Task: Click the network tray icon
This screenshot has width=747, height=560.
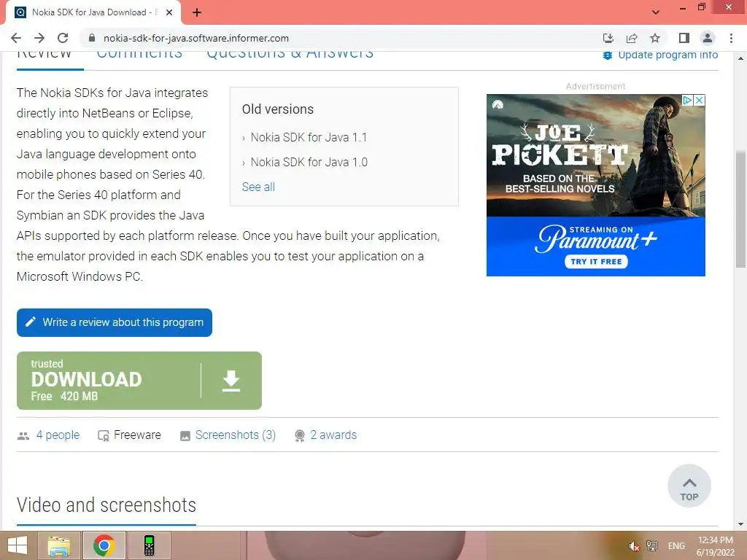Action: (651, 546)
